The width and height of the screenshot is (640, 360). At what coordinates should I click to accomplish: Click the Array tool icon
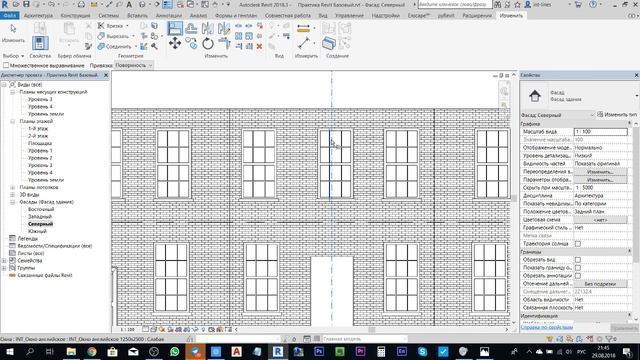238,36
